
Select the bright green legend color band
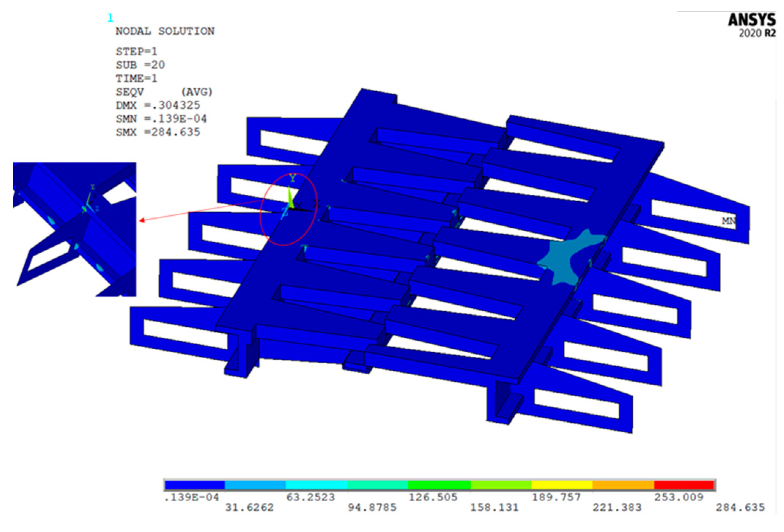(x=439, y=485)
